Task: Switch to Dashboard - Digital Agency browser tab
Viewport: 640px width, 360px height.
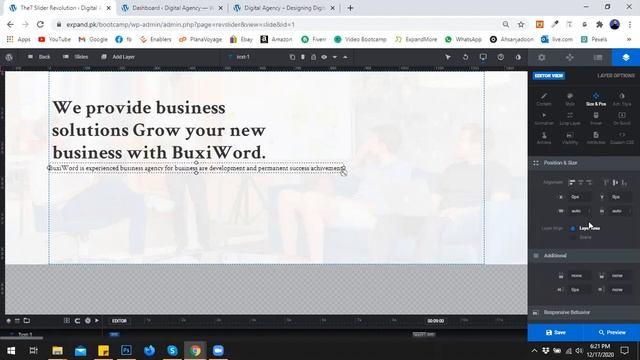Action: (x=171, y=8)
